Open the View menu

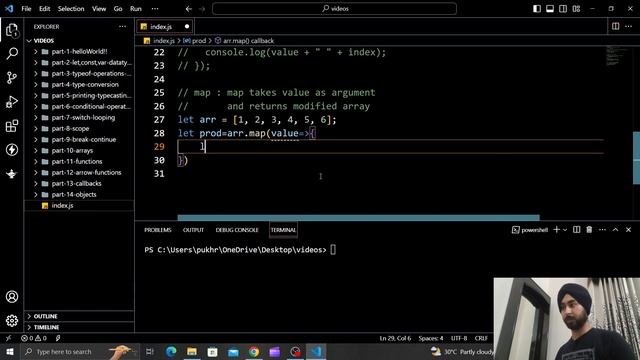click(x=99, y=9)
